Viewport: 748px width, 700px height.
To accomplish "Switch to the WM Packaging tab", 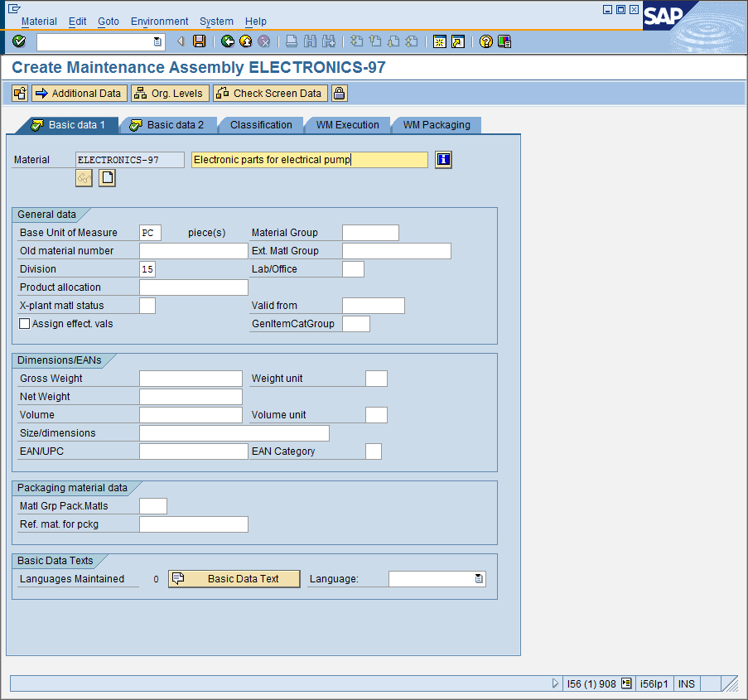I will click(x=437, y=125).
